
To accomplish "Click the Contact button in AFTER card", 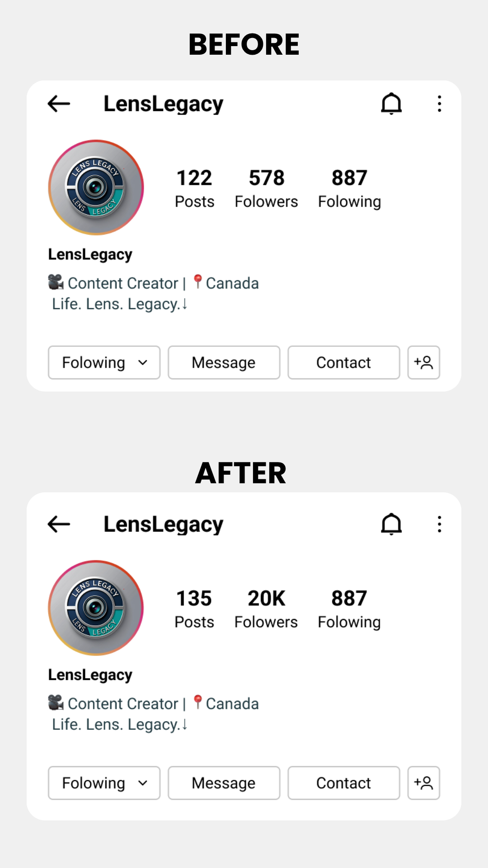I will [344, 783].
